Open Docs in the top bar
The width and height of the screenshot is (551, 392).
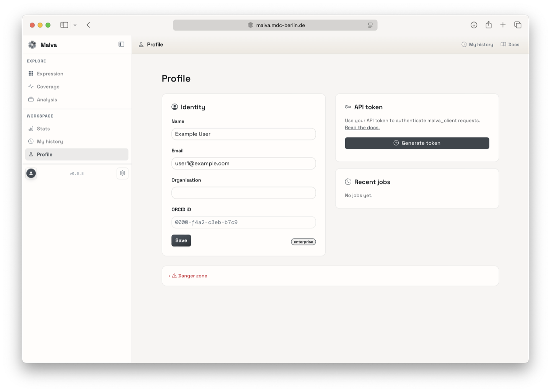coord(510,45)
